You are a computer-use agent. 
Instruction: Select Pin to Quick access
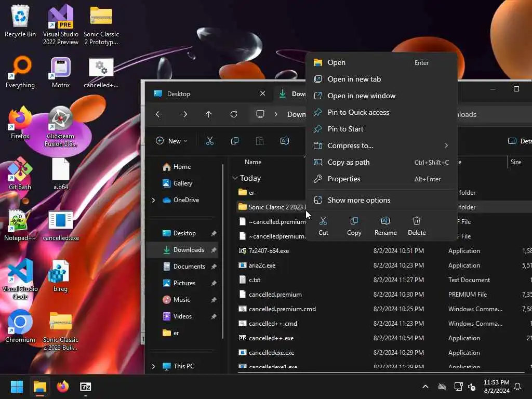381,112
